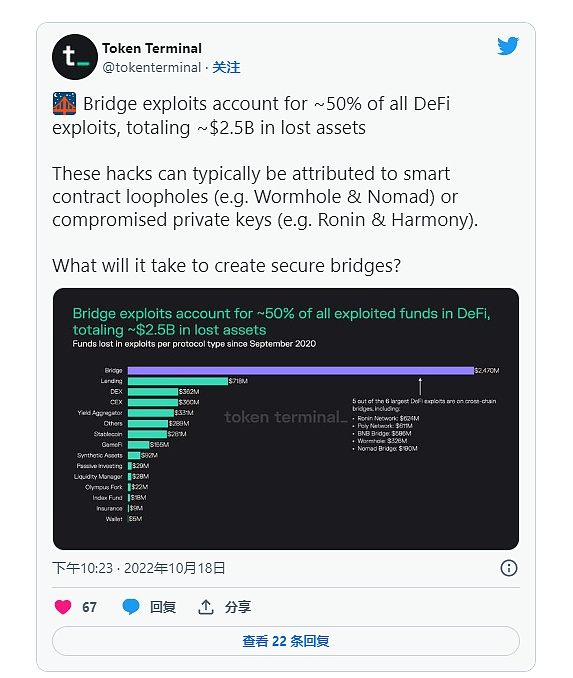Click the 分享 share label
573x678 pixels.
pyautogui.click(x=237, y=607)
